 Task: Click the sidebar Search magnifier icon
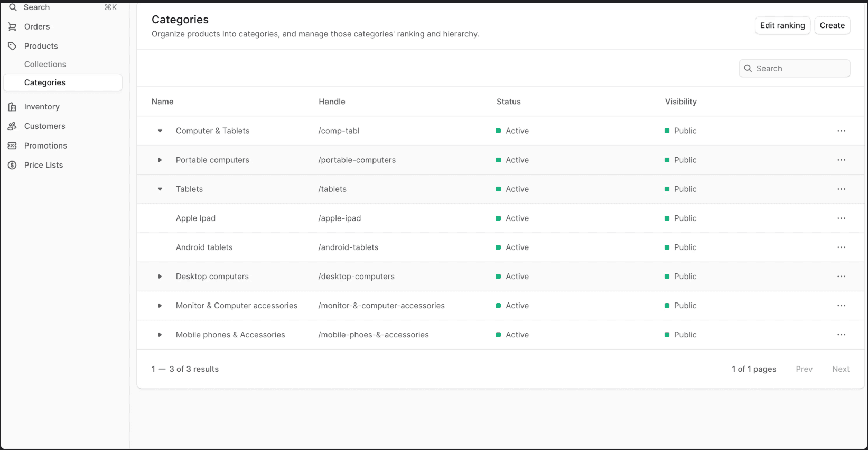point(13,7)
